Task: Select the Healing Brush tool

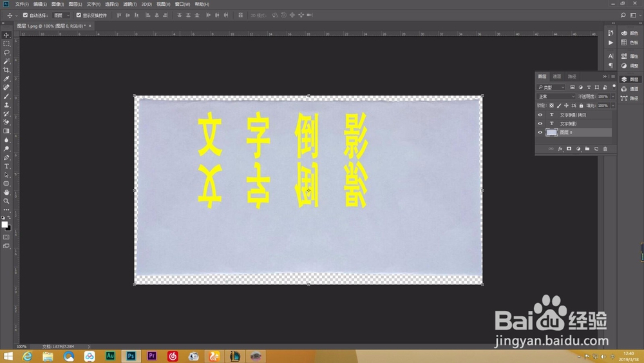Action: 6,88
